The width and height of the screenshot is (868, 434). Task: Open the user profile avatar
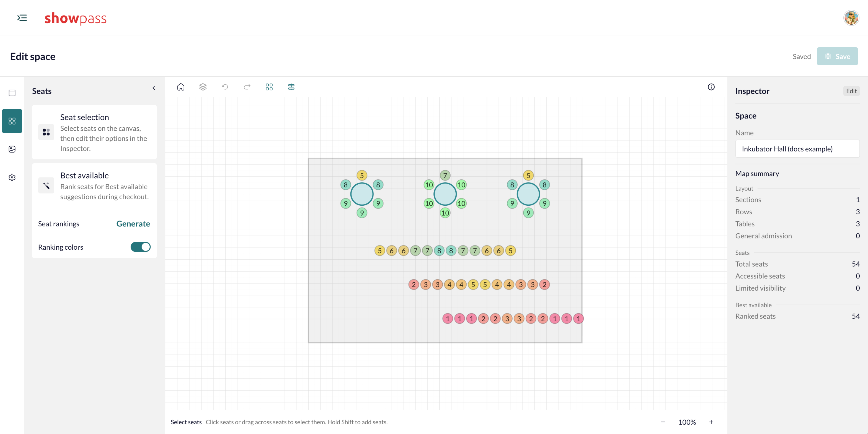click(x=851, y=18)
